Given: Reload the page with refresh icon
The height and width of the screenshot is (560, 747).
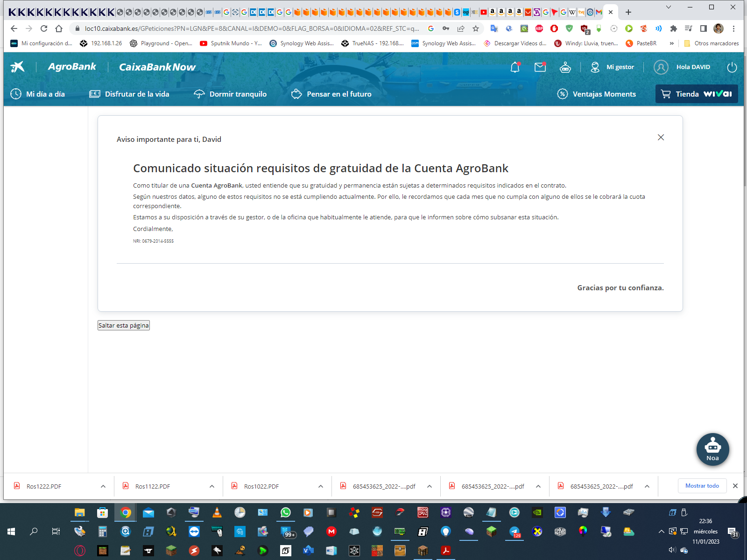Looking at the screenshot, I should coord(44,28).
